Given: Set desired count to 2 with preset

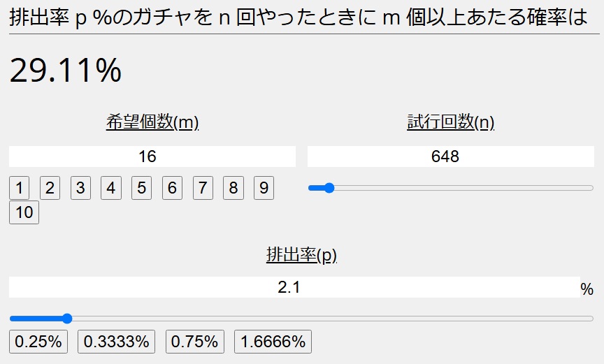Looking at the screenshot, I should 50,188.
